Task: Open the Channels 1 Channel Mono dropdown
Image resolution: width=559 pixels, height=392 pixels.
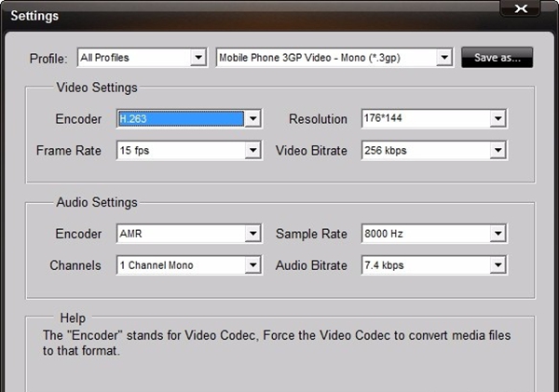Action: click(x=252, y=265)
